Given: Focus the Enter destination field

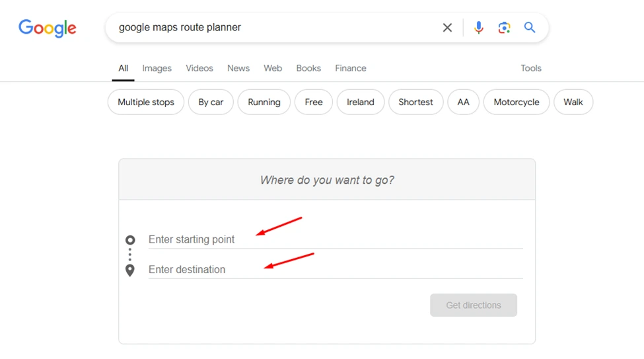Looking at the screenshot, I should (x=336, y=269).
